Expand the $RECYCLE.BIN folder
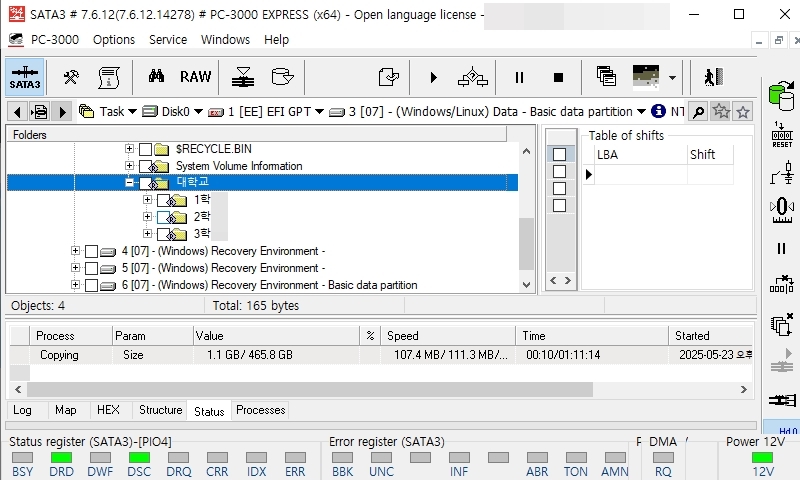800x480 pixels. 129,148
